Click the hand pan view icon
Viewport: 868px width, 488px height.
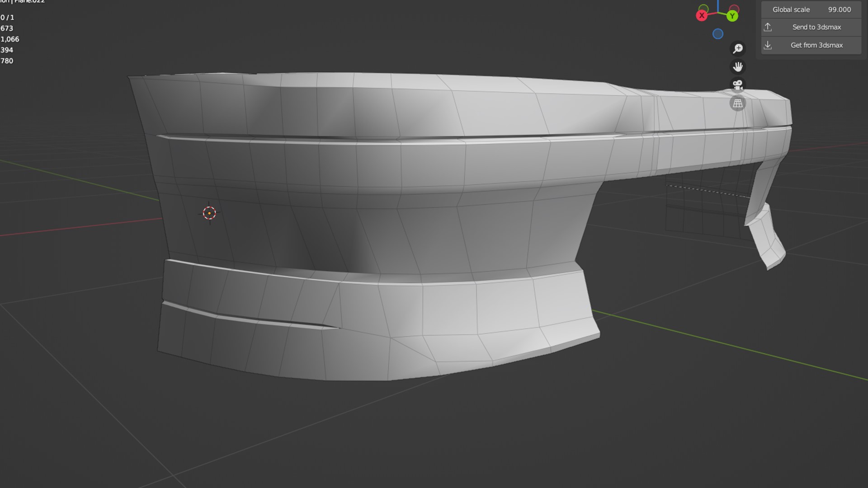tap(738, 67)
